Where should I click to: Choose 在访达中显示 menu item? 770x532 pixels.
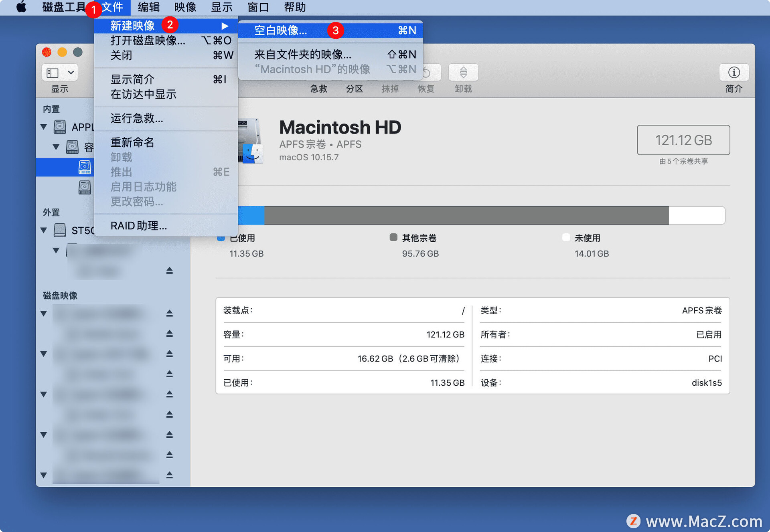coord(166,94)
